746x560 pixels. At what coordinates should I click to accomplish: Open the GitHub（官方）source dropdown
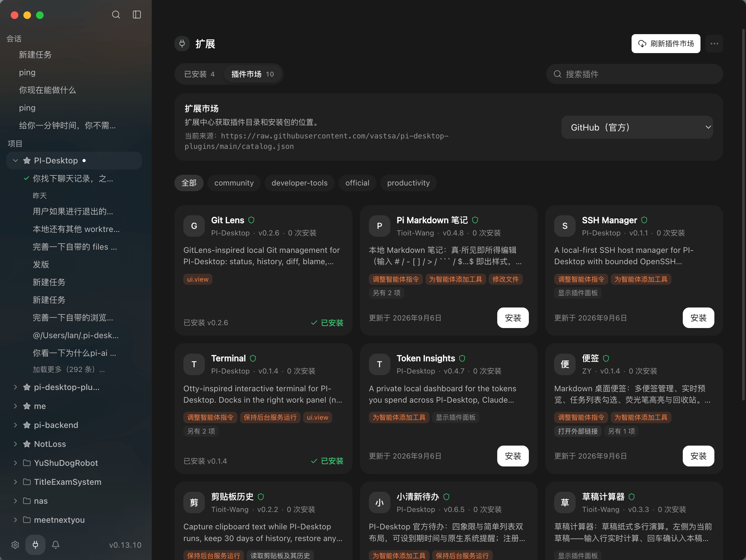click(x=637, y=127)
